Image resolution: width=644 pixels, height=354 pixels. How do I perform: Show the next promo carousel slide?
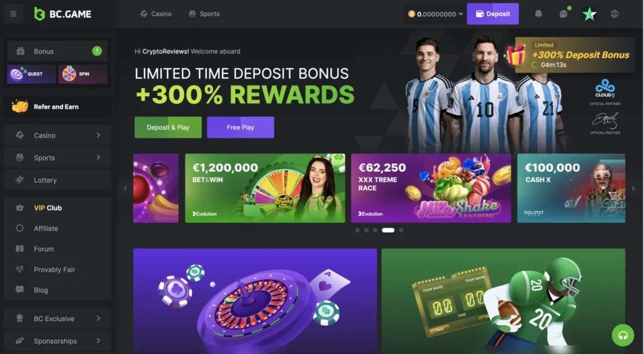[633, 188]
